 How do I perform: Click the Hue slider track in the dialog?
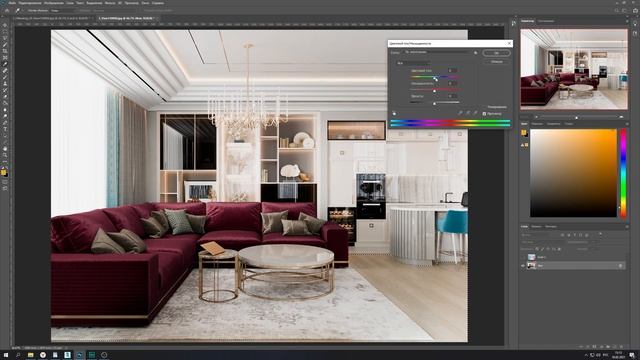[x=435, y=77]
